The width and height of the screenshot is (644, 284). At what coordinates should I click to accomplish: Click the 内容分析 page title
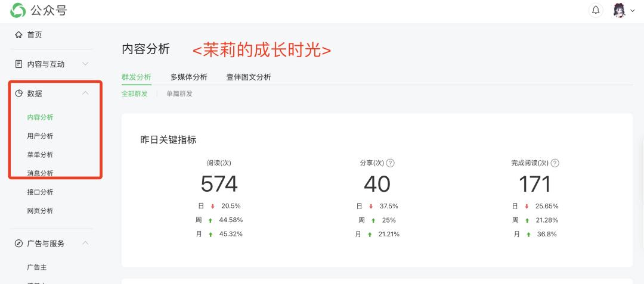tap(146, 49)
